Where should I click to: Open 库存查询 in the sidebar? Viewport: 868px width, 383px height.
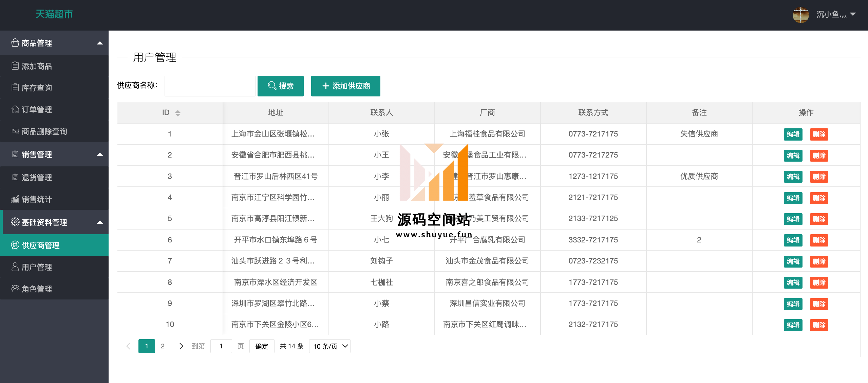pos(54,88)
